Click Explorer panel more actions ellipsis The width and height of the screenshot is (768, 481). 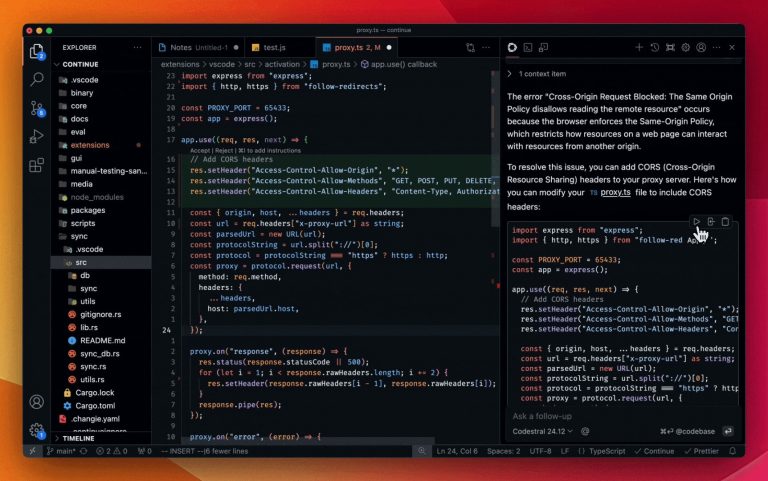point(137,48)
